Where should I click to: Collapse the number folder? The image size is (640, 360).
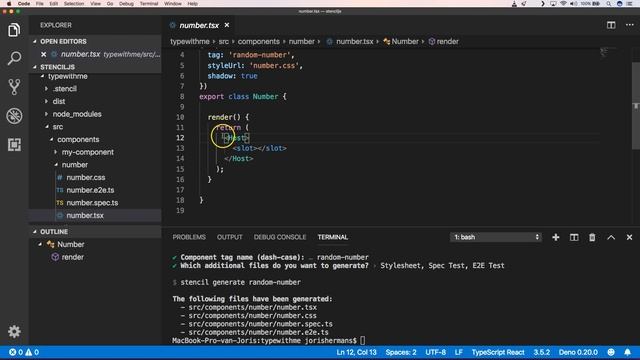(75, 165)
